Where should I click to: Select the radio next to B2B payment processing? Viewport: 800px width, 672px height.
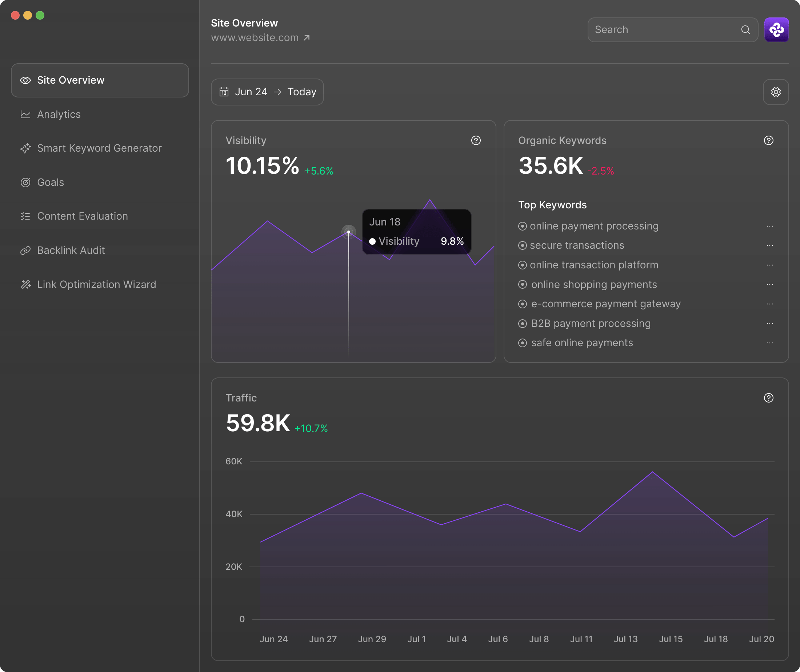[522, 323]
